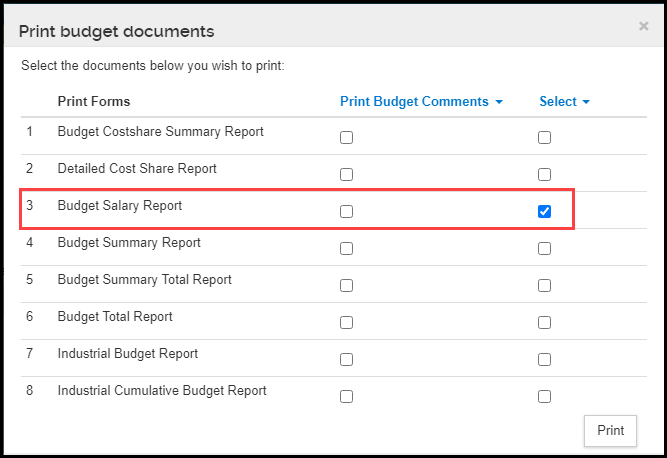Screen dimensions: 667x458
Task: Enable comments for Budget Summary Report
Action: [346, 248]
